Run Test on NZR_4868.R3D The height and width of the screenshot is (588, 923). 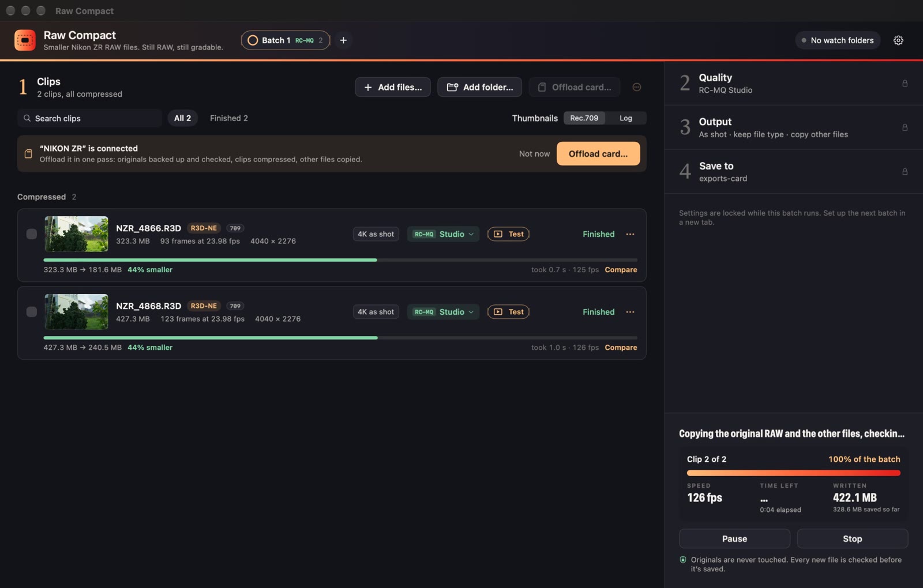click(x=508, y=312)
